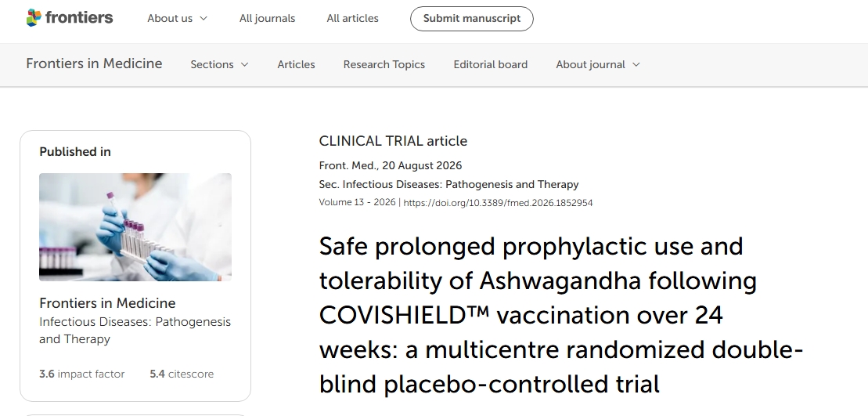Click the 5.4 citescore metric
Viewport: 868px width, 416px height.
click(182, 374)
